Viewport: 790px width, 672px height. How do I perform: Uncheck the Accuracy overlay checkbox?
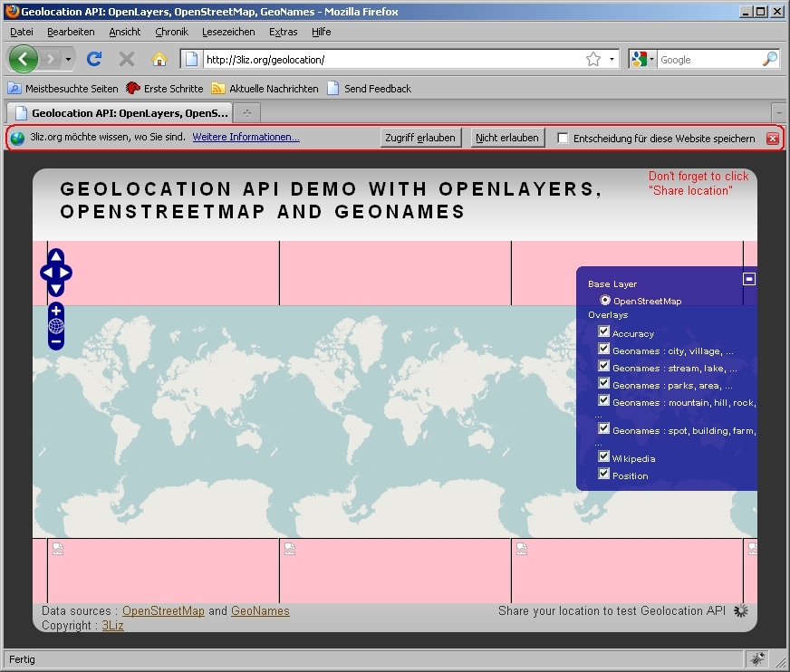[x=604, y=332]
